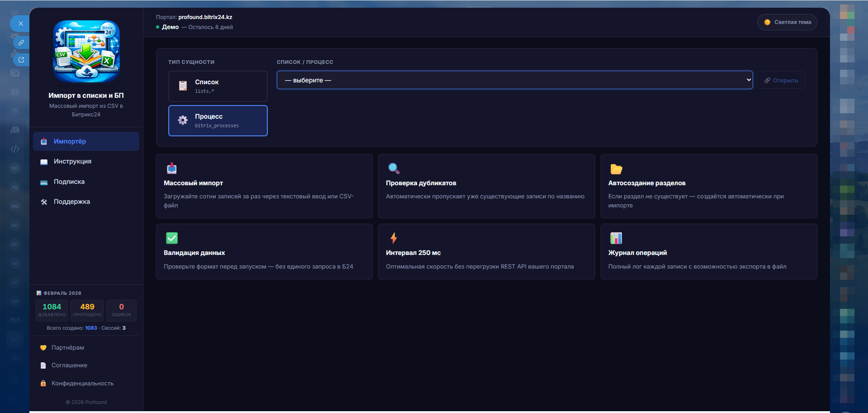868x413 pixels.
Task: Click the Автосоздание разделов folder icon
Action: (616, 169)
